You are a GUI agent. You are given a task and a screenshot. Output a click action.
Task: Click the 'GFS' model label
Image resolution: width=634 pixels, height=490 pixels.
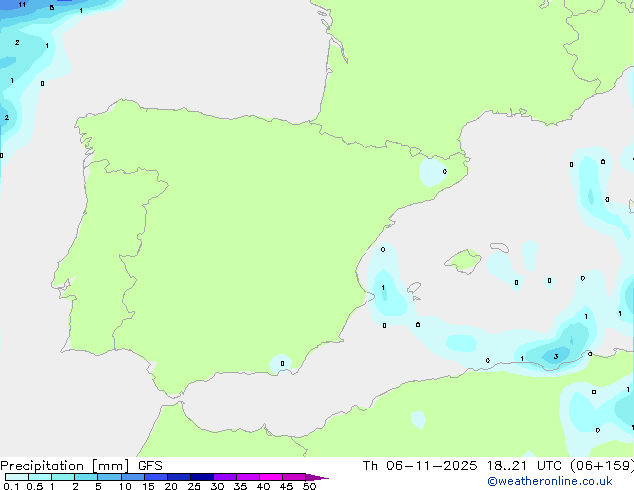[150, 466]
